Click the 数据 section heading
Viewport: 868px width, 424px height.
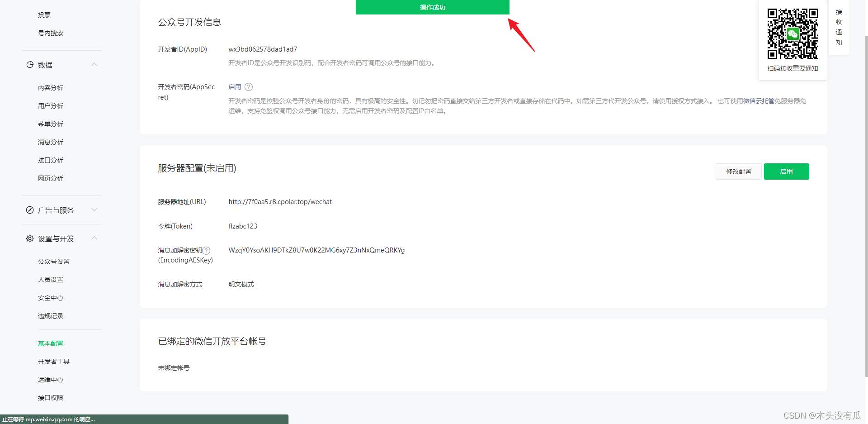[x=45, y=65]
